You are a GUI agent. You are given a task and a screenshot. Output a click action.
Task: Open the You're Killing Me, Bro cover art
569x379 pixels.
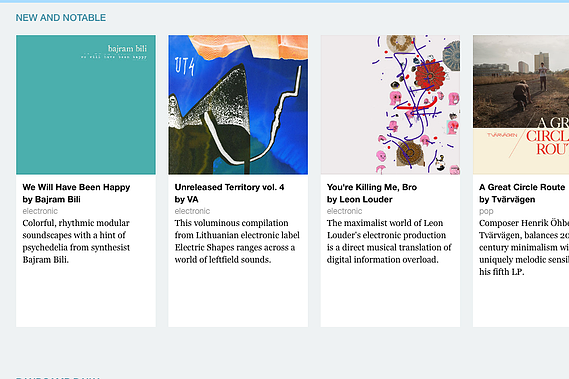tap(390, 105)
